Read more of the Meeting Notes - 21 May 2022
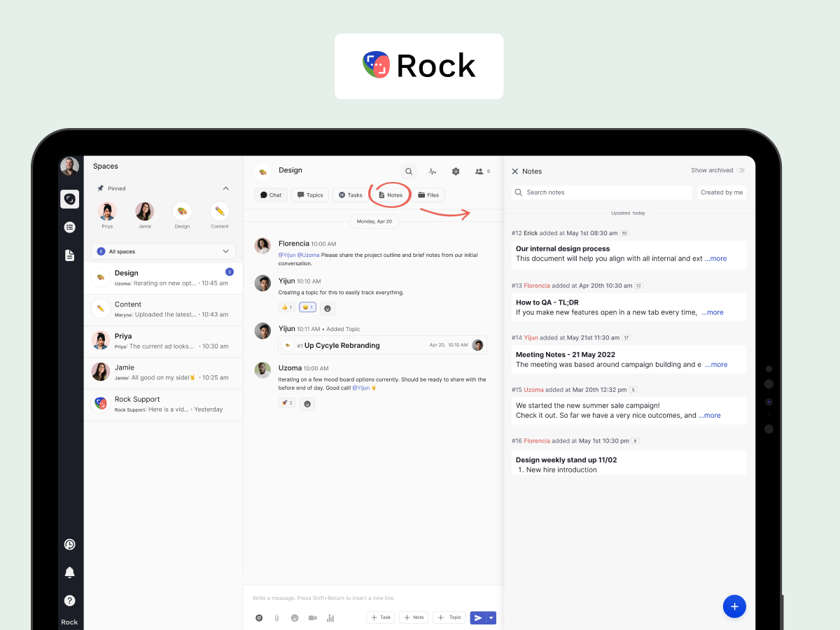The width and height of the screenshot is (840, 630). coord(715,364)
